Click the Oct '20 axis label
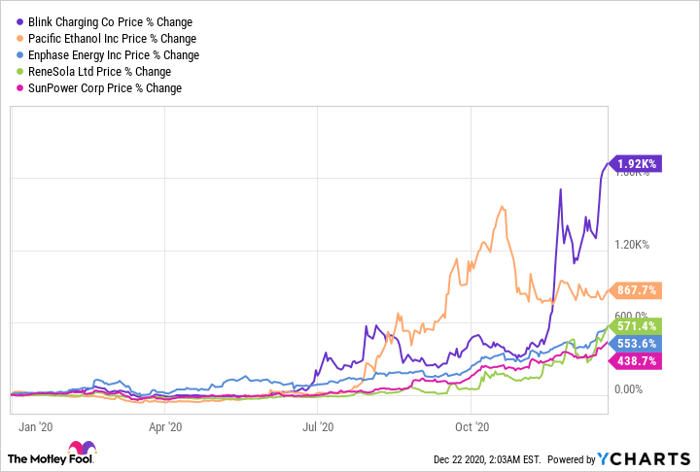The height and width of the screenshot is (472, 700). click(470, 426)
